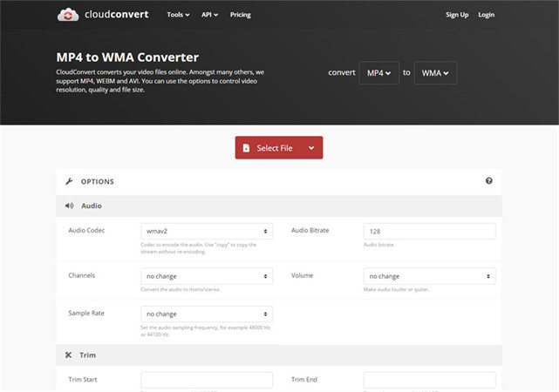559x392 pixels.
Task: Click the MP4 to WMA Converter heading
Action: (x=127, y=57)
